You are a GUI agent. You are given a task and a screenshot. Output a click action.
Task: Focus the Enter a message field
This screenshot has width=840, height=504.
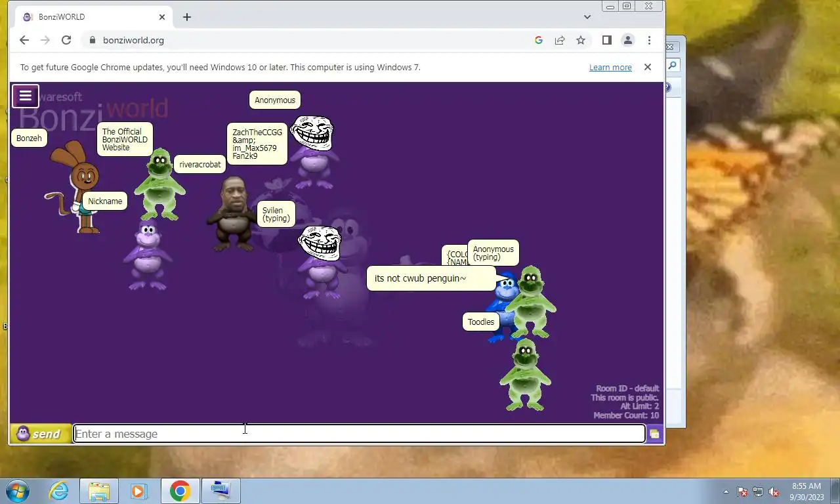pyautogui.click(x=359, y=434)
